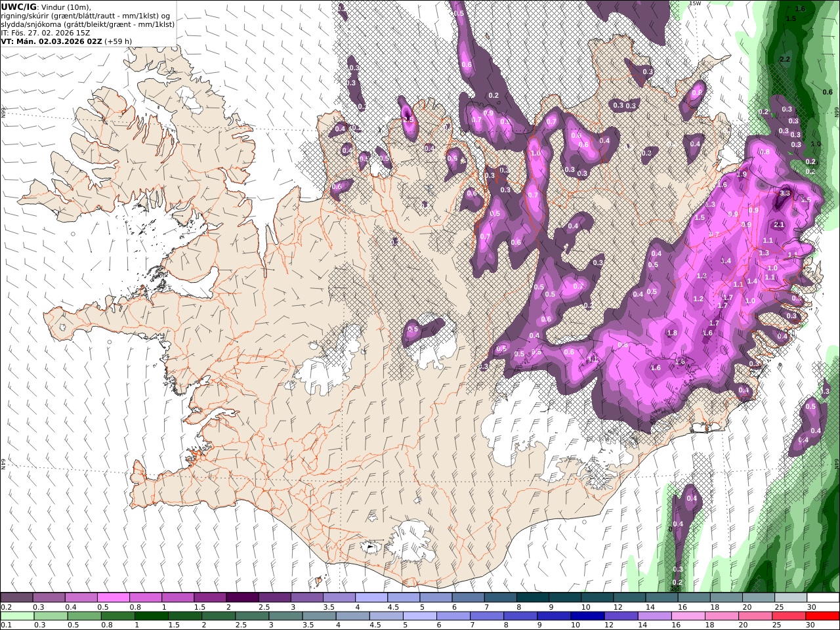
Task: Click the '1.9' value on the east coast
Action: (742, 174)
